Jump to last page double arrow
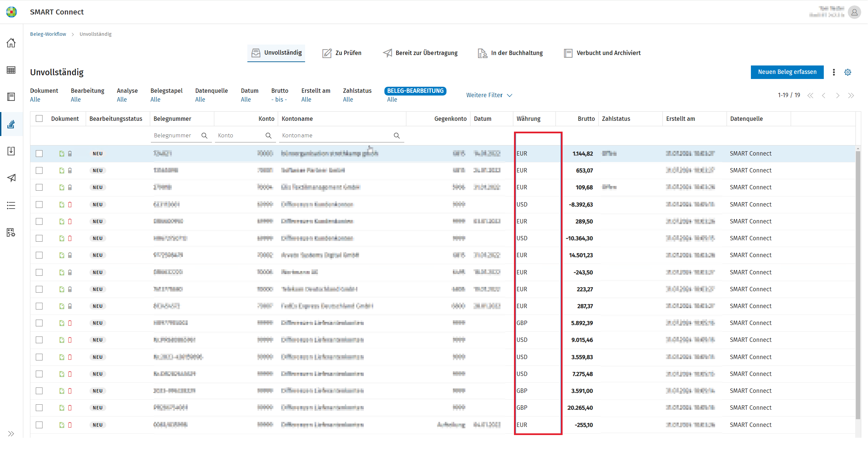868x459 pixels. coord(851,96)
